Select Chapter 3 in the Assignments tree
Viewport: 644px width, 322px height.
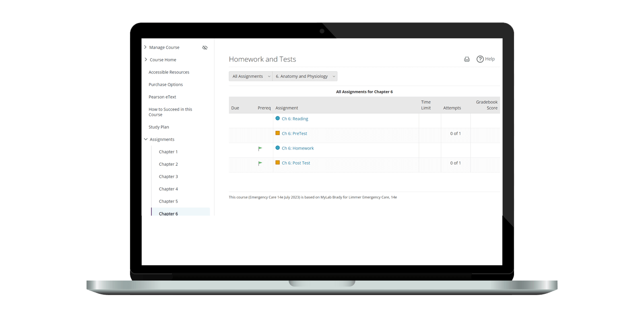168,177
